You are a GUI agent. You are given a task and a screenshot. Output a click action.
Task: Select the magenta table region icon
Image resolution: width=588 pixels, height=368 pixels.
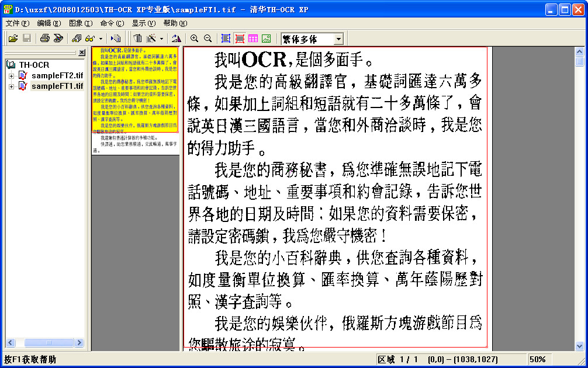253,38
